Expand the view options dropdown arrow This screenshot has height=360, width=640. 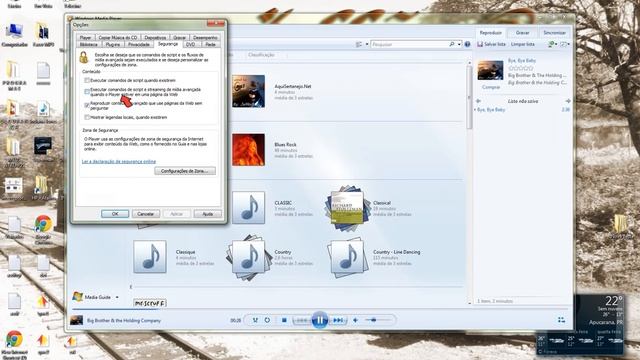click(367, 44)
